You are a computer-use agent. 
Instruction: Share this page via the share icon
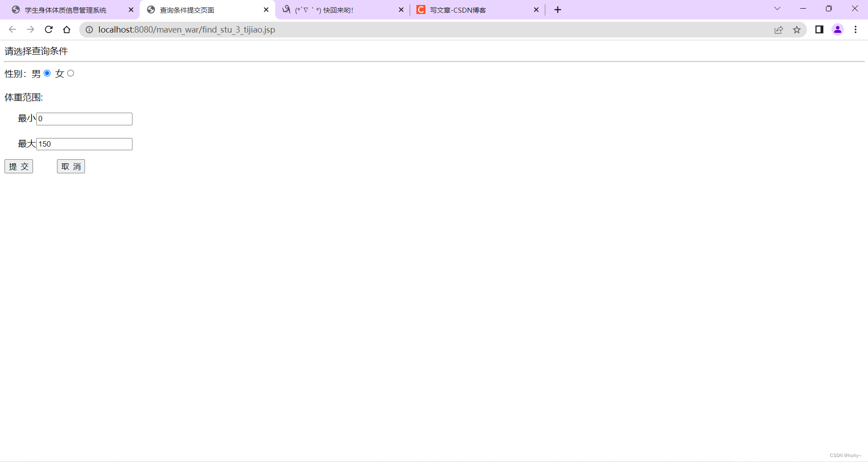778,29
